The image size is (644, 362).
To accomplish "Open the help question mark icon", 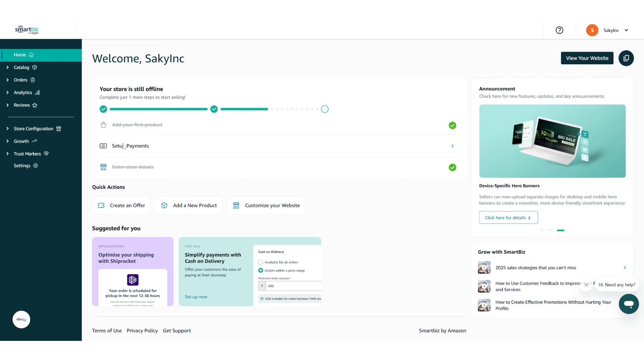I will click(x=559, y=30).
